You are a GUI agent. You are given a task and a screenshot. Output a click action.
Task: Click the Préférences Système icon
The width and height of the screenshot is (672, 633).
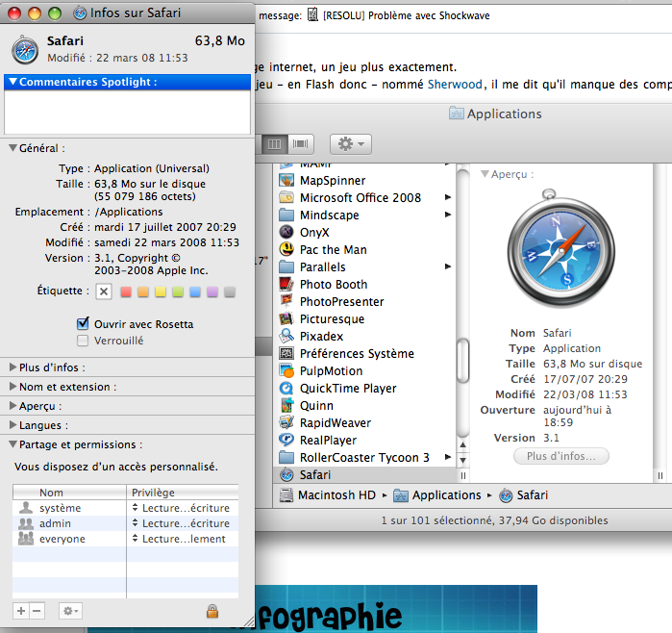click(286, 353)
